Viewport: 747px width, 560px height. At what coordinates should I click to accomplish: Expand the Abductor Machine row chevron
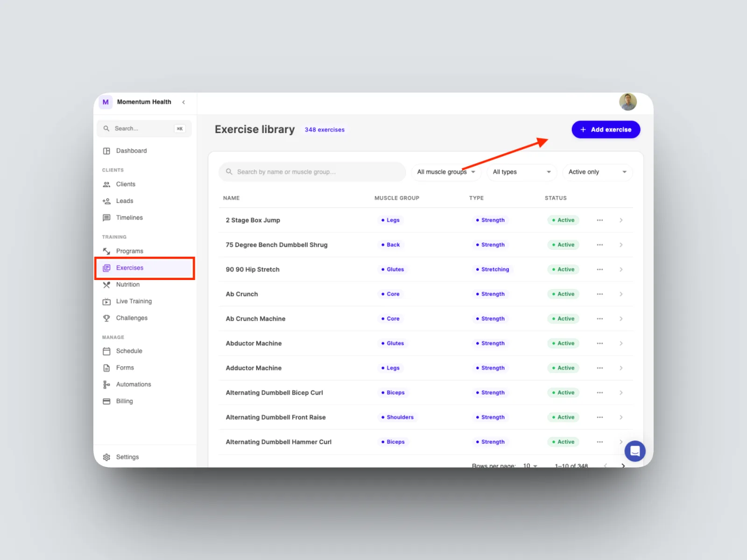tap(621, 343)
